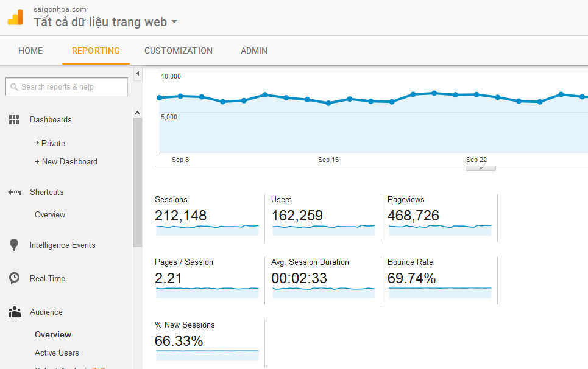This screenshot has width=588, height=369.
Task: Click the Dashboards grid icon
Action: coord(14,120)
